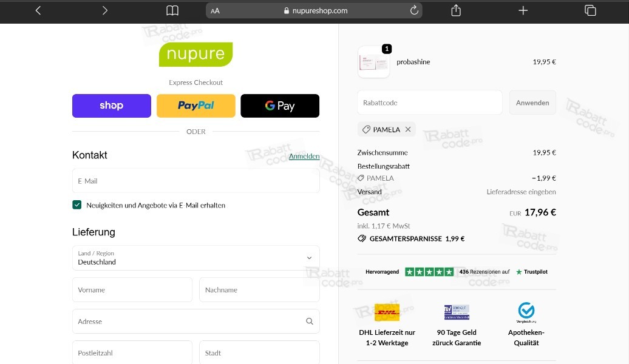The image size is (629, 364).
Task: Open the Anmelden login link
Action: pyautogui.click(x=304, y=156)
